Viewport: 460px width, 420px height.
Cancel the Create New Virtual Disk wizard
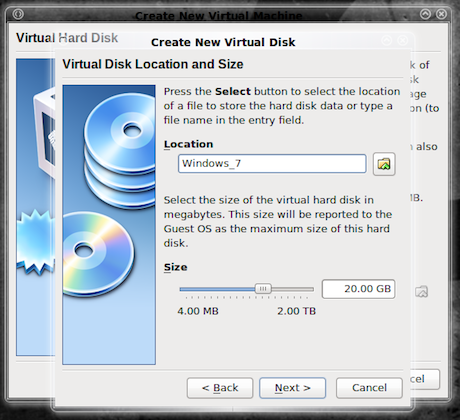point(369,388)
